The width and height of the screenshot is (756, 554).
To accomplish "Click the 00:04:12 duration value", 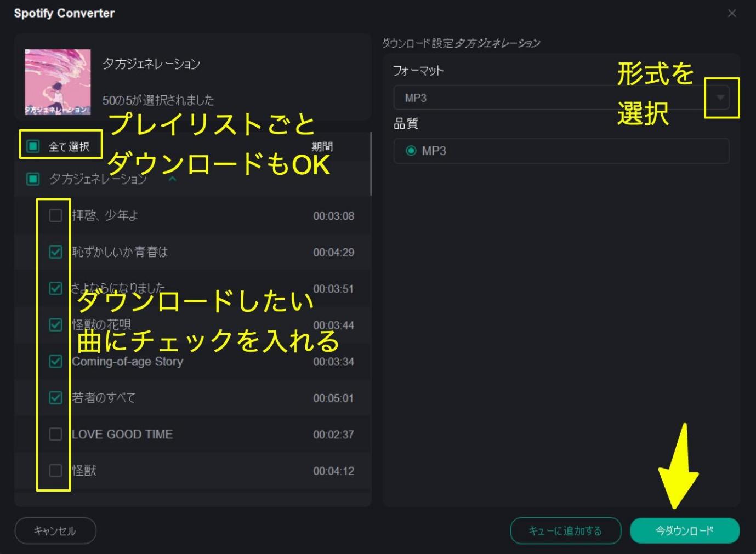I will [x=333, y=471].
